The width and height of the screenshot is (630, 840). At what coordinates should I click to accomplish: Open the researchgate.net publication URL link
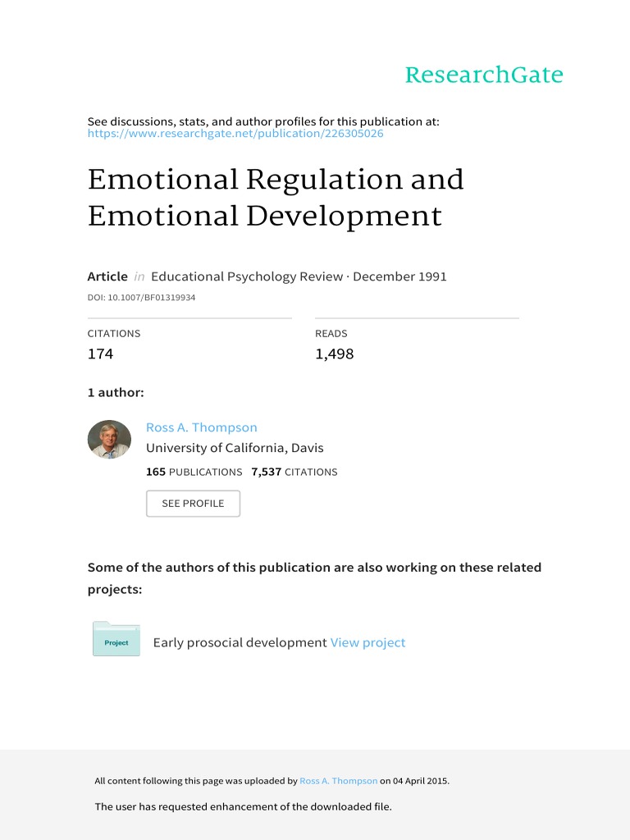click(x=235, y=134)
